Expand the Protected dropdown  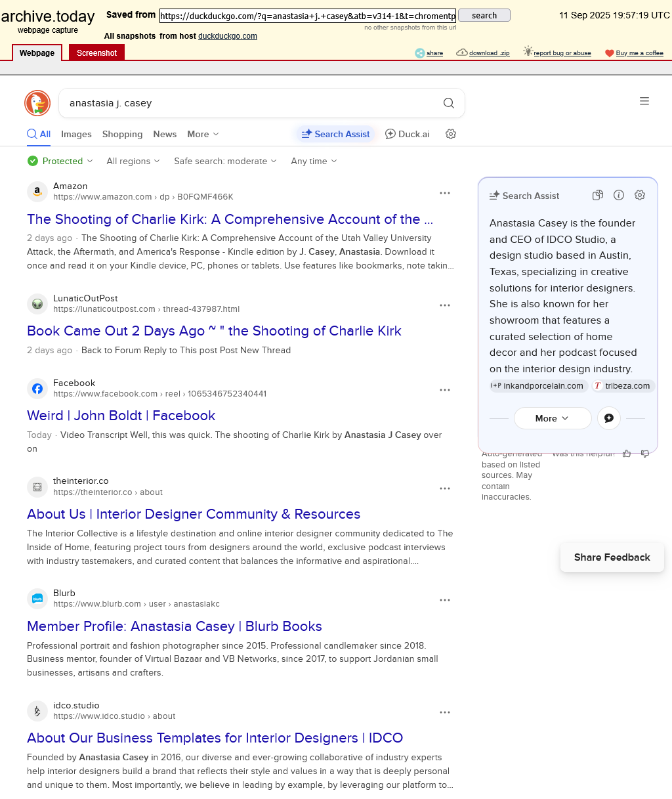click(x=60, y=161)
